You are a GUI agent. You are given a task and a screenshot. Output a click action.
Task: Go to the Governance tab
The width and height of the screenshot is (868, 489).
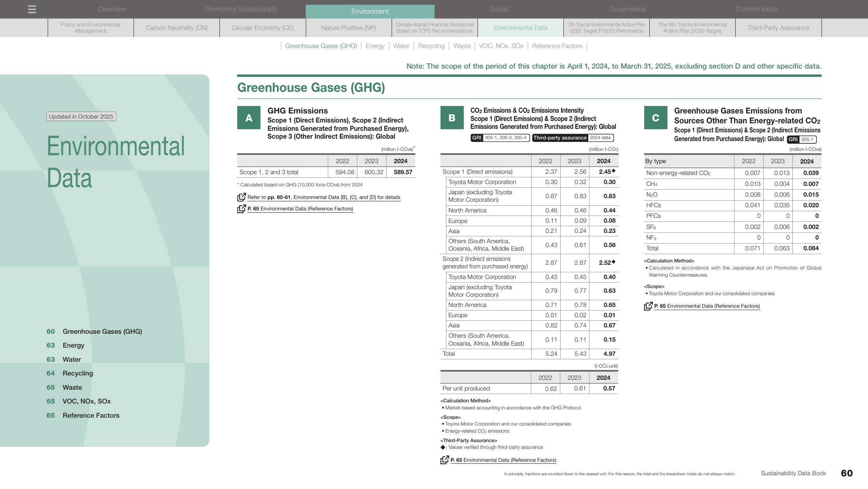tap(628, 9)
